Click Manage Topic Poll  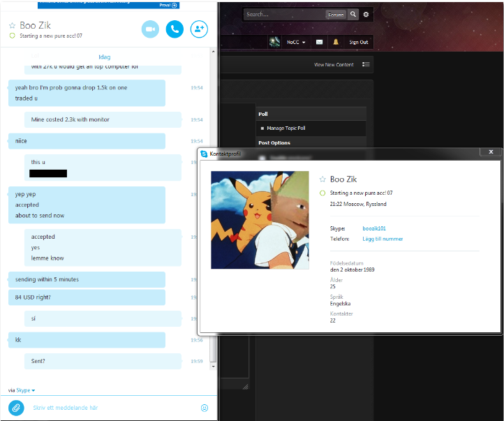[x=286, y=128]
